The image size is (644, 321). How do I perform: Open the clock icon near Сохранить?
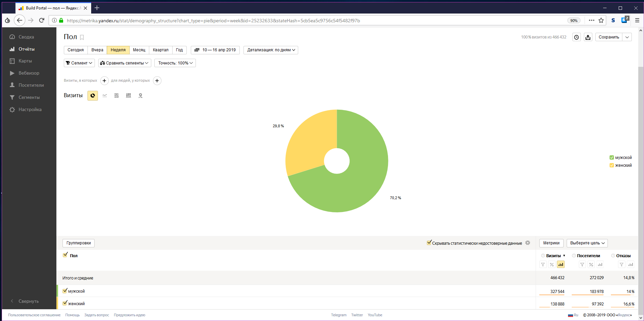(x=576, y=37)
